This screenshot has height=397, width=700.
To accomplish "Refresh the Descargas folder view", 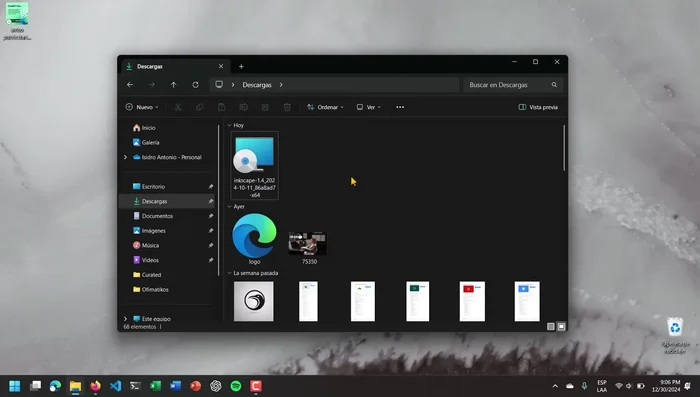I will (196, 85).
